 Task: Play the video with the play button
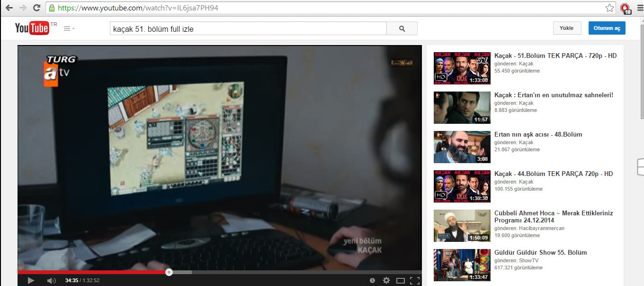31,280
